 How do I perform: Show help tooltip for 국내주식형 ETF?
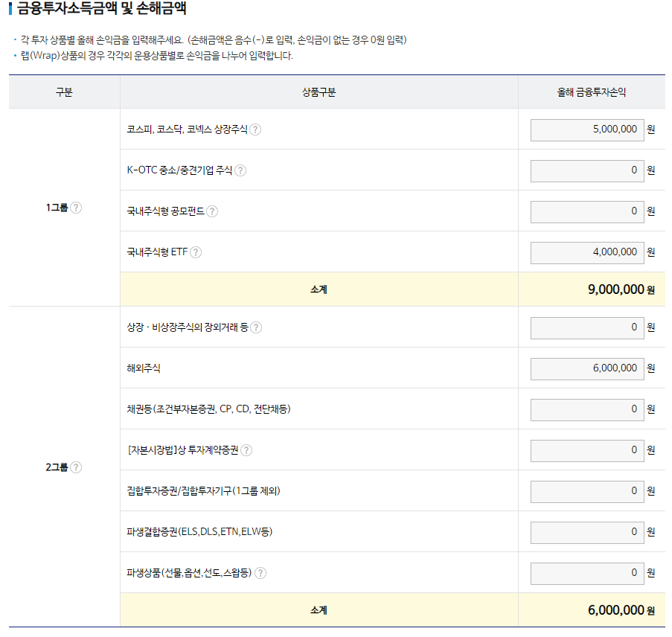coord(196,252)
